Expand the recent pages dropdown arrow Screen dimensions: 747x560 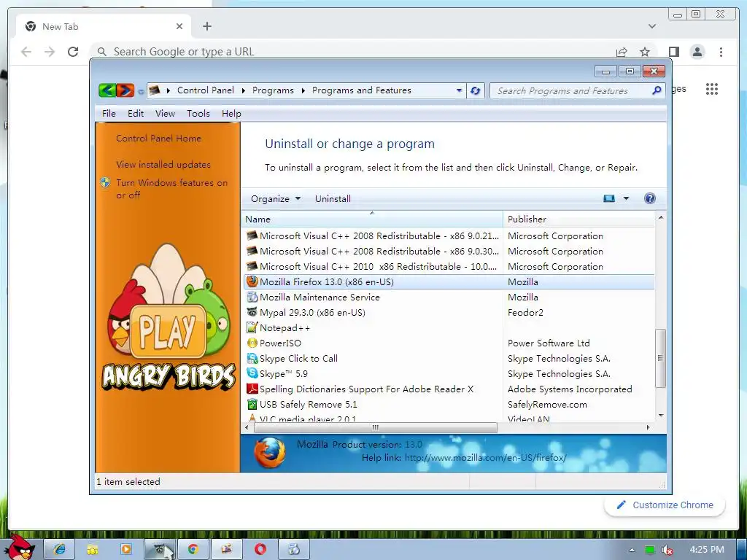pyautogui.click(x=141, y=91)
